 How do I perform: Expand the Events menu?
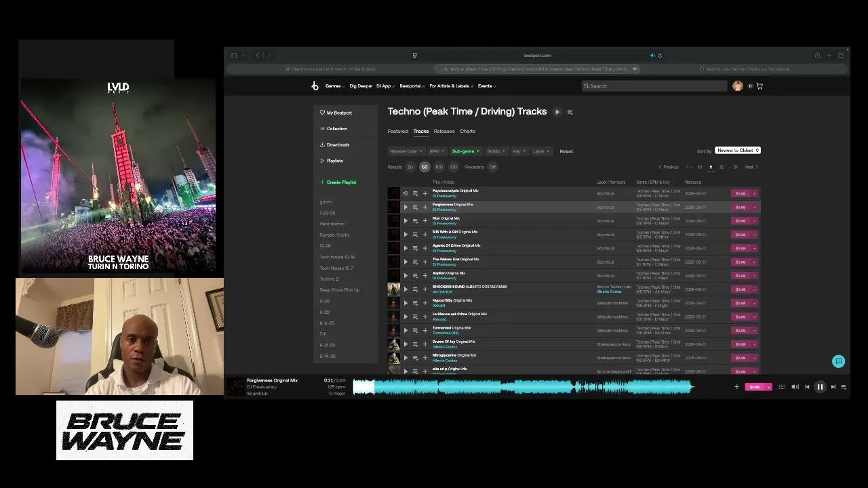[x=487, y=86]
